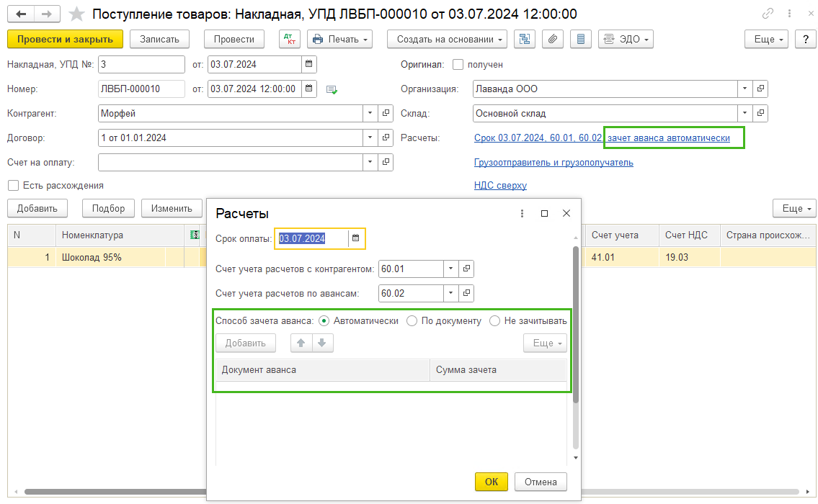Go back with the left arrow button
The height and width of the screenshot is (504, 818).
click(21, 14)
